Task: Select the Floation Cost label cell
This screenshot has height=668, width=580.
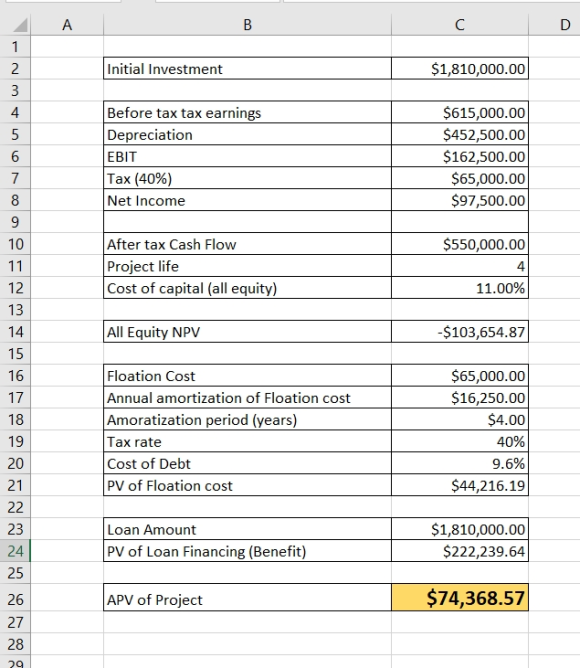Action: click(247, 376)
